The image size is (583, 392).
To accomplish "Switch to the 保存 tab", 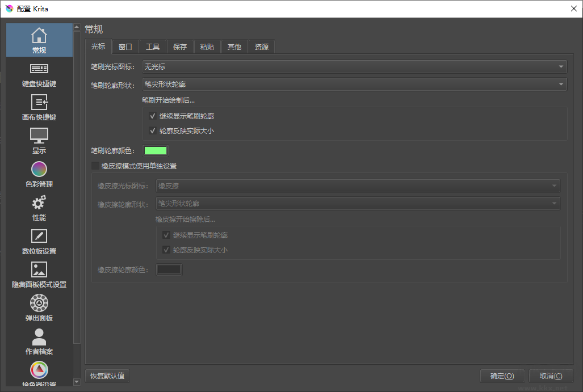I will tap(180, 47).
